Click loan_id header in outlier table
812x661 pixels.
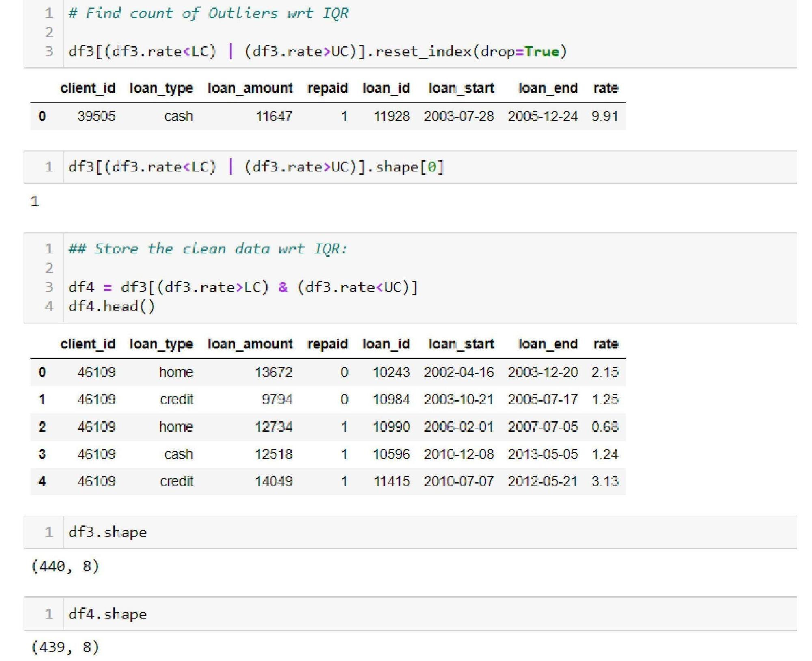(386, 88)
